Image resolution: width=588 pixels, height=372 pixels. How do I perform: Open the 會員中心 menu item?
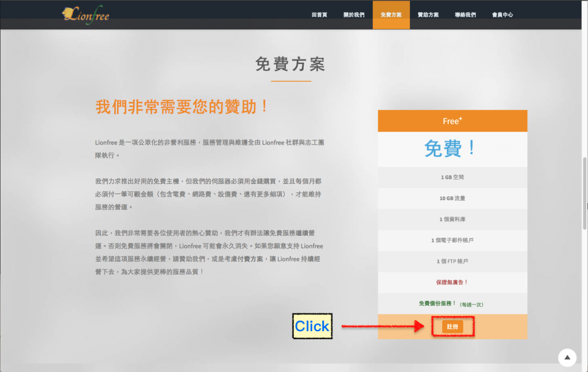coord(502,14)
